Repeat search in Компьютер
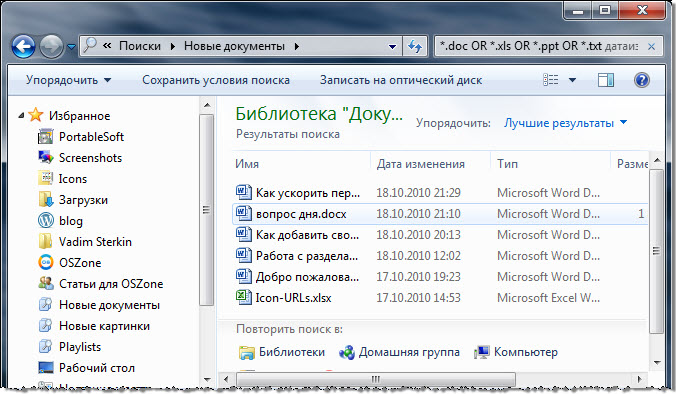 pyautogui.click(x=516, y=352)
